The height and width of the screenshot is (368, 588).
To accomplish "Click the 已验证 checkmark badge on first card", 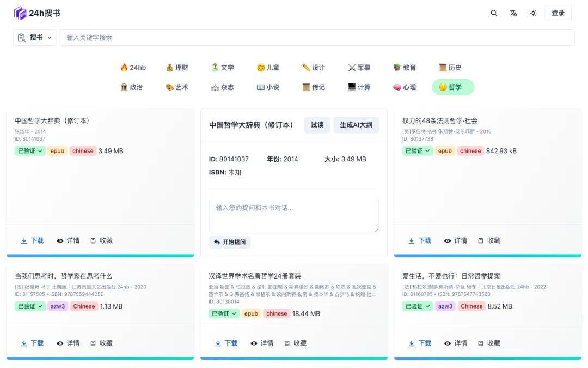I will [x=29, y=150].
